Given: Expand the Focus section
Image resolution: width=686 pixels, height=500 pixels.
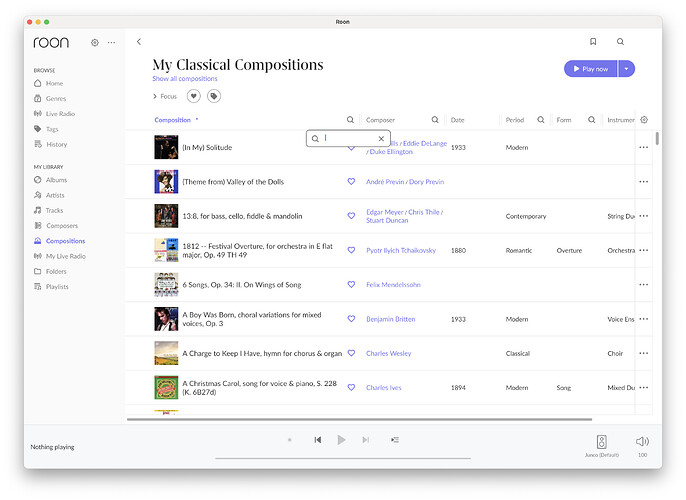Looking at the screenshot, I should [x=165, y=96].
